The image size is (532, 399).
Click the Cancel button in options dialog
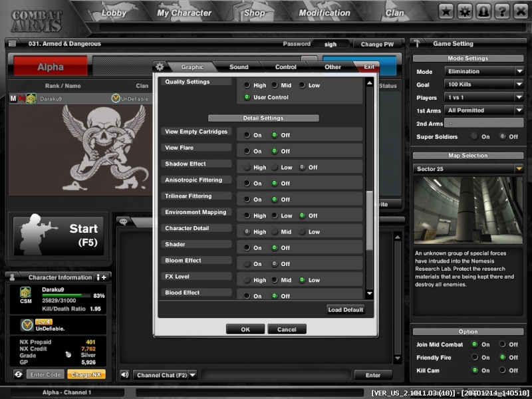[x=287, y=329]
